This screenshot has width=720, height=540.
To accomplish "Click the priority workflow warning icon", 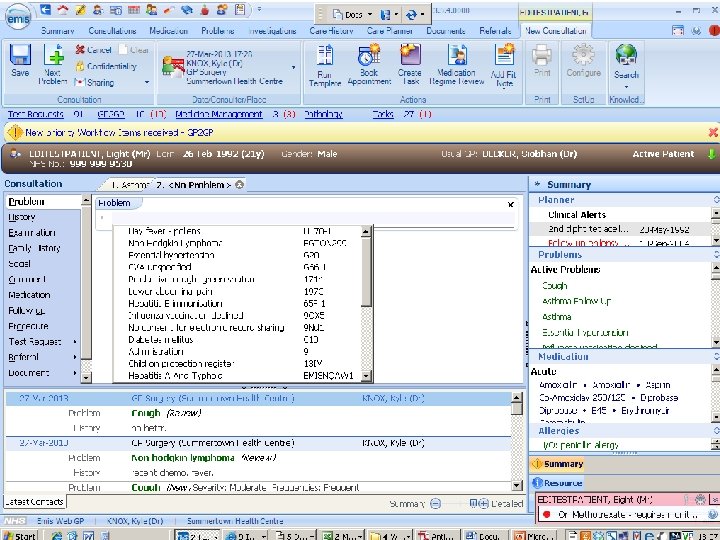I will [15, 132].
